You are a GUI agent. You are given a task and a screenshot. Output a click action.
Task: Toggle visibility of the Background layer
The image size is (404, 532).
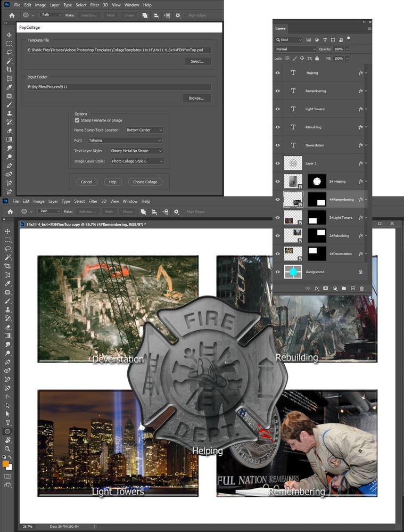278,272
